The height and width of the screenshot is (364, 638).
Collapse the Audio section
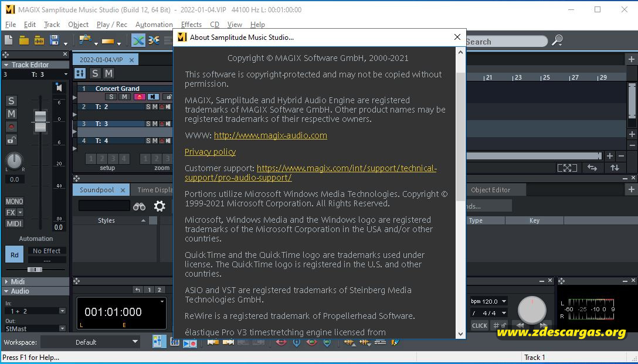click(6, 291)
